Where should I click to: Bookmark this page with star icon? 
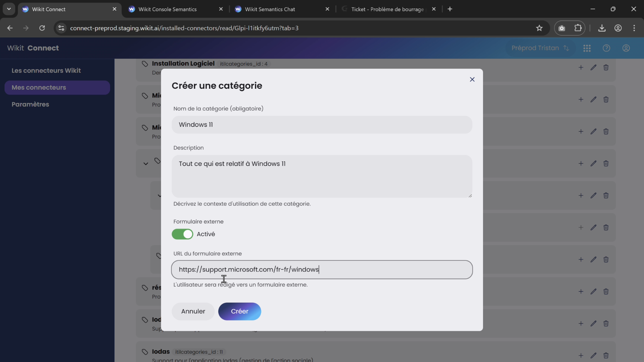pos(539,28)
